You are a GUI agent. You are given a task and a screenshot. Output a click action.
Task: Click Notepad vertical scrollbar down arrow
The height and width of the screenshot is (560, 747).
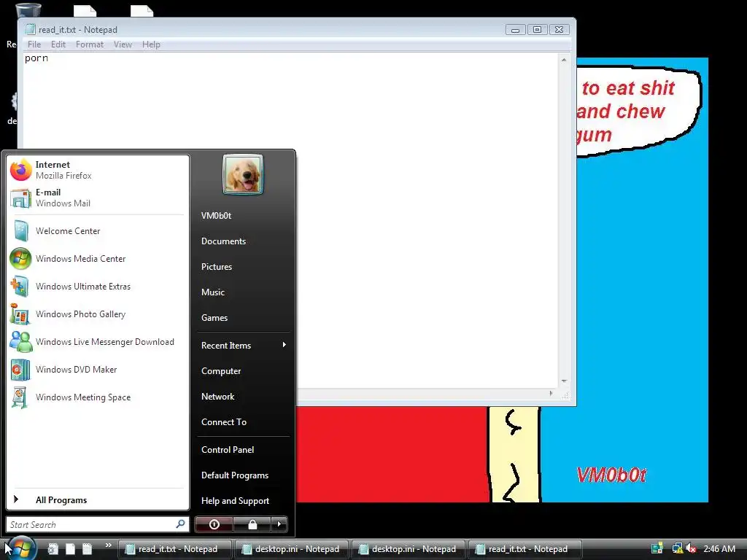coord(564,381)
